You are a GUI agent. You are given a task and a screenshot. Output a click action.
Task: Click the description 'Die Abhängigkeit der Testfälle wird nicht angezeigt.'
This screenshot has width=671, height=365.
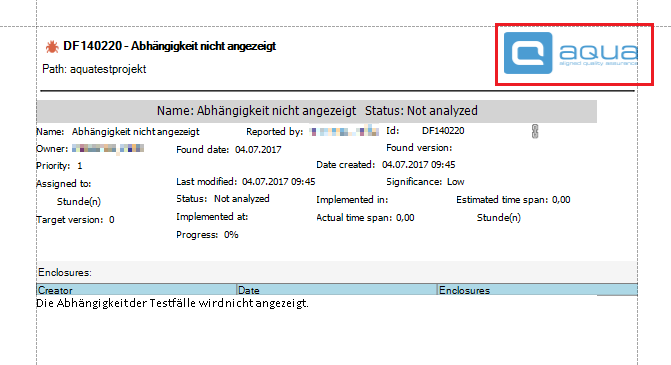[172, 303]
